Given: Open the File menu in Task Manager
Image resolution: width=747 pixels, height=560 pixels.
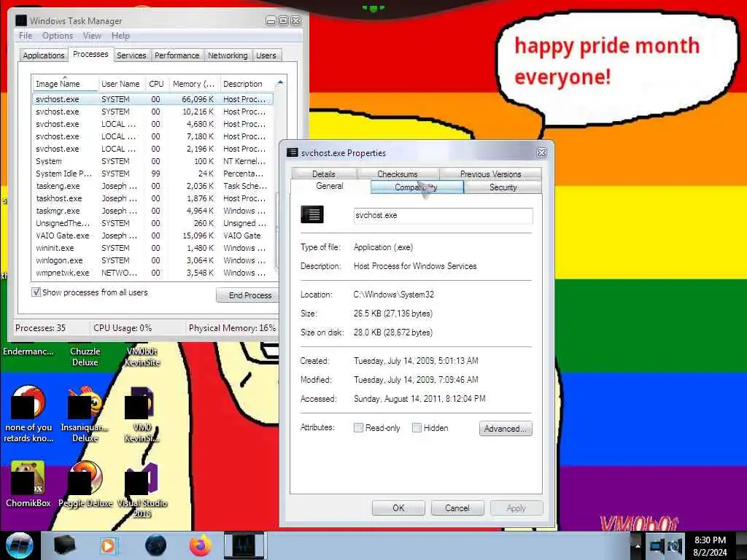Looking at the screenshot, I should click(x=26, y=36).
